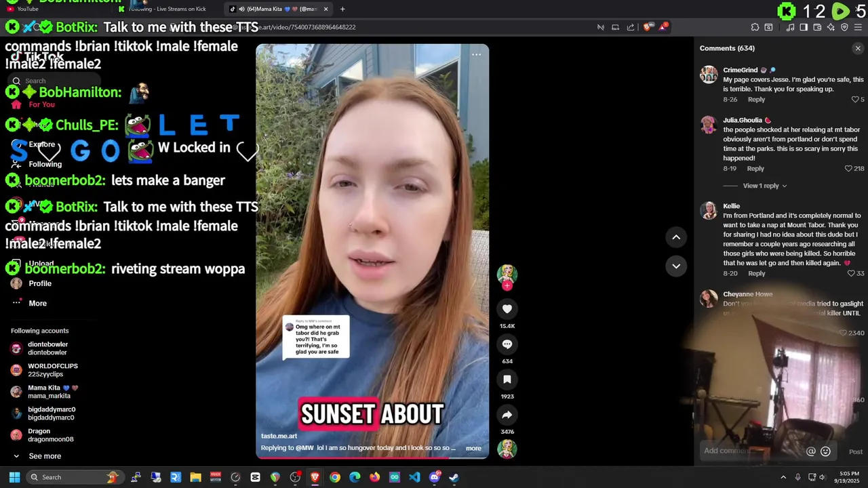Toggle the browser sidebar panel icon
Image resolution: width=868 pixels, height=488 pixels.
pyautogui.click(x=804, y=27)
